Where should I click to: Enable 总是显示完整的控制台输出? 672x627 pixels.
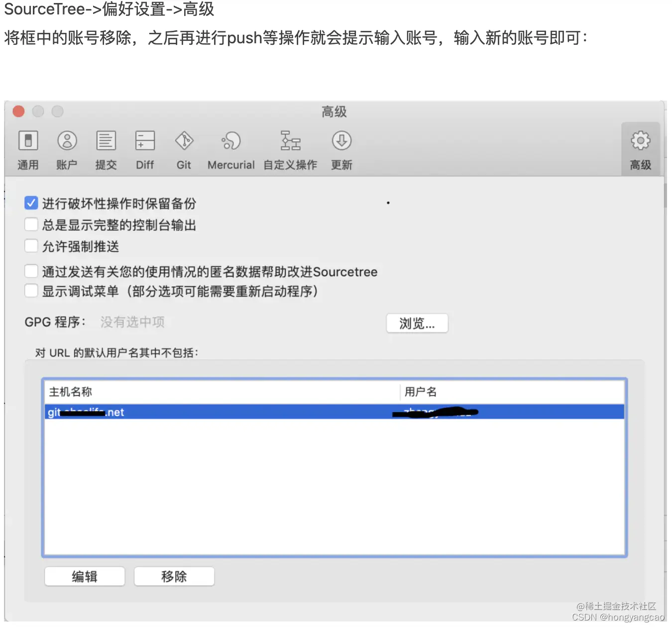(x=31, y=224)
